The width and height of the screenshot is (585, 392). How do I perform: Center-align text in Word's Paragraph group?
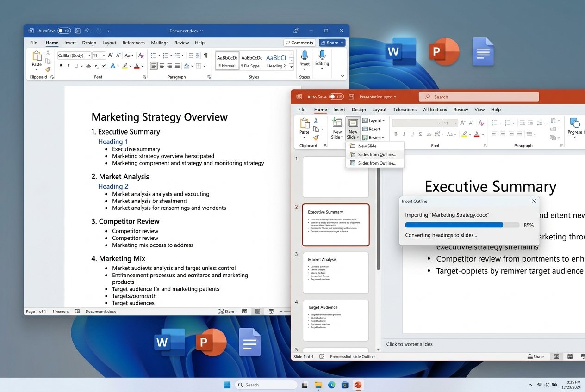[162, 66]
